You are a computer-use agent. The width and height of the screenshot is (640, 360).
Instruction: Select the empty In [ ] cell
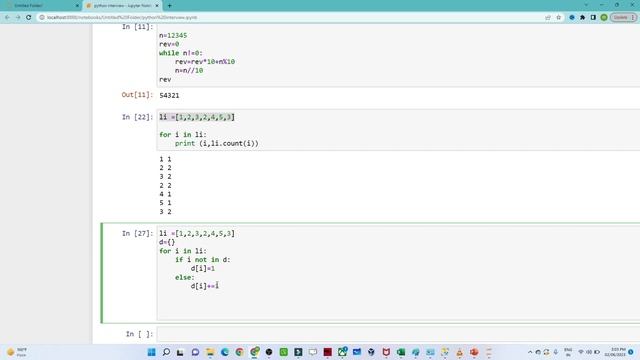(x=398, y=334)
